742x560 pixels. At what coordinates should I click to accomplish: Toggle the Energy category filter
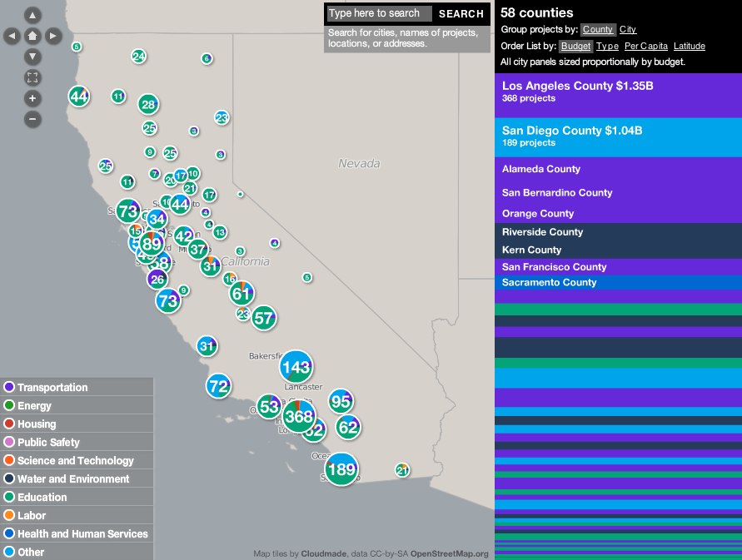(x=34, y=406)
